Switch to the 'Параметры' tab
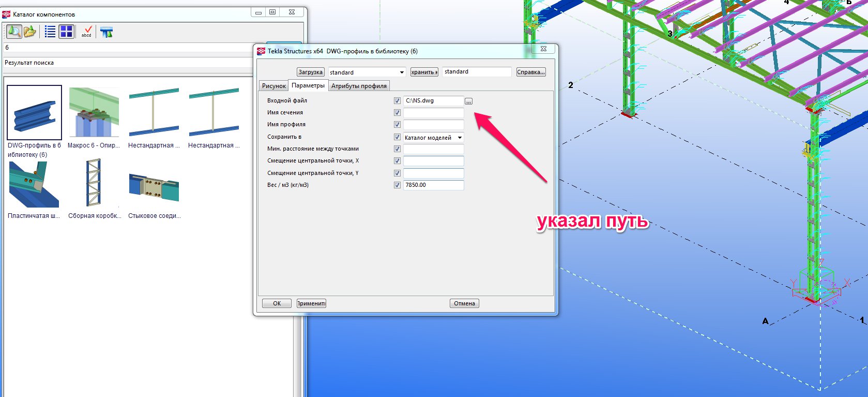This screenshot has width=868, height=397. [308, 85]
